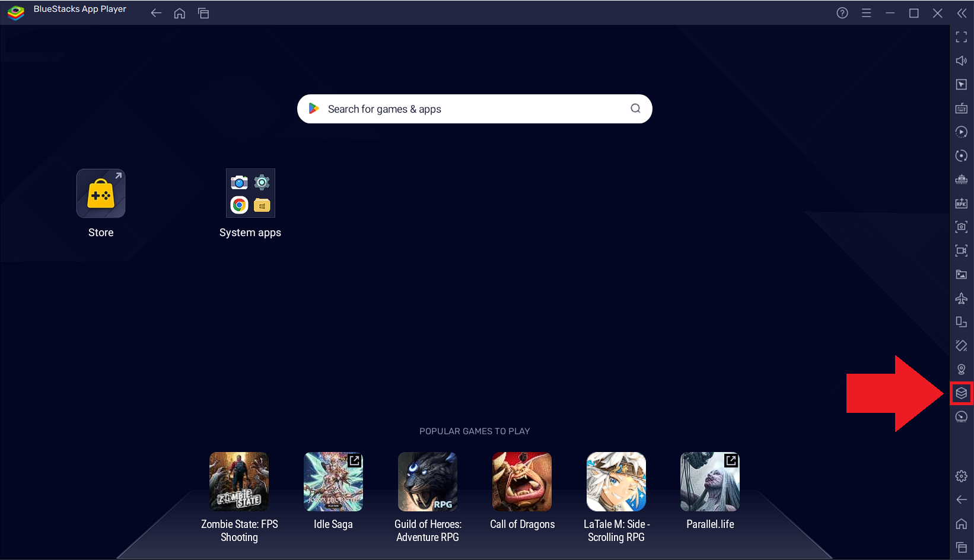Launch Call of Dragons from popular games

pos(521,481)
